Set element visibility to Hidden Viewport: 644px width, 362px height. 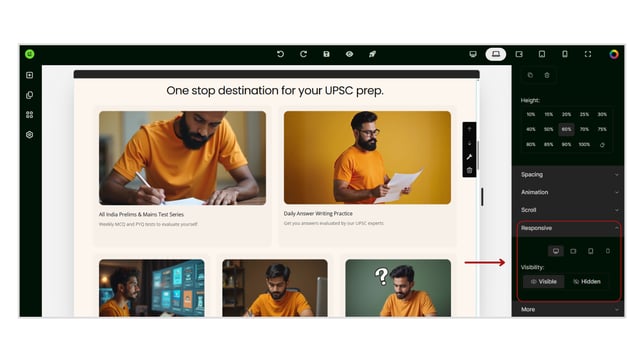tap(587, 281)
